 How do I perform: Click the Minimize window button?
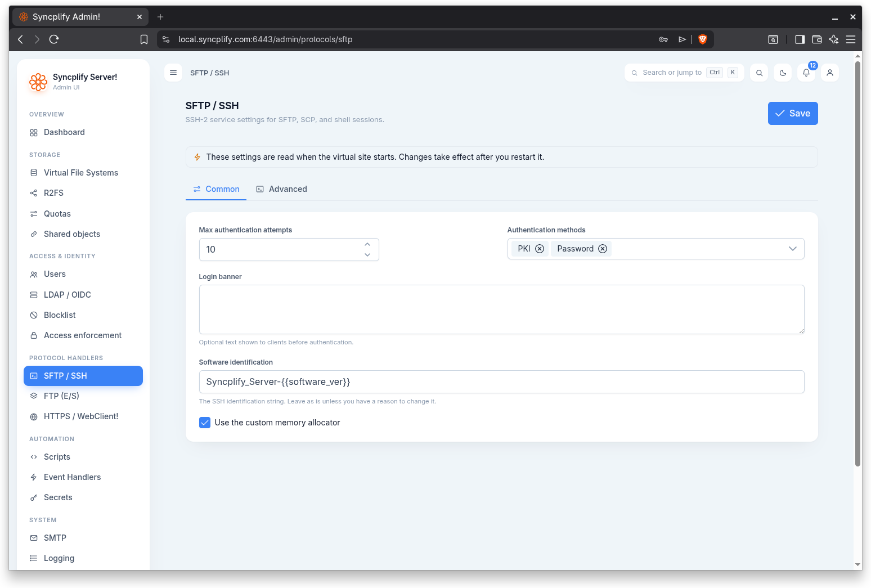coord(835,17)
